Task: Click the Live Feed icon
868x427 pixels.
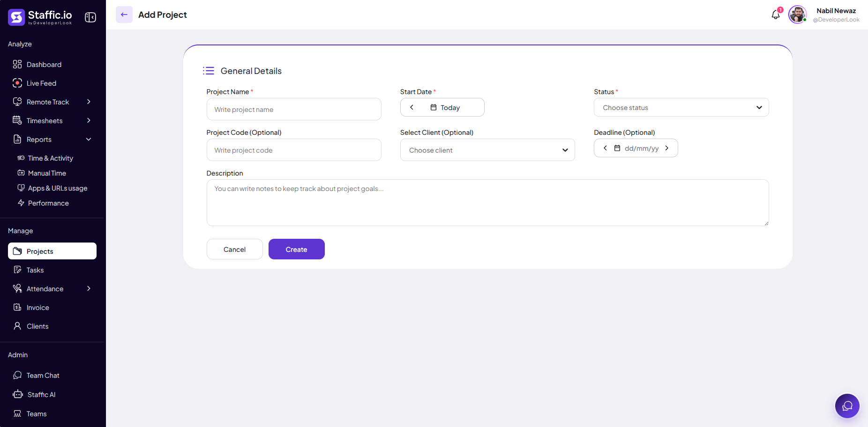Action: click(17, 83)
